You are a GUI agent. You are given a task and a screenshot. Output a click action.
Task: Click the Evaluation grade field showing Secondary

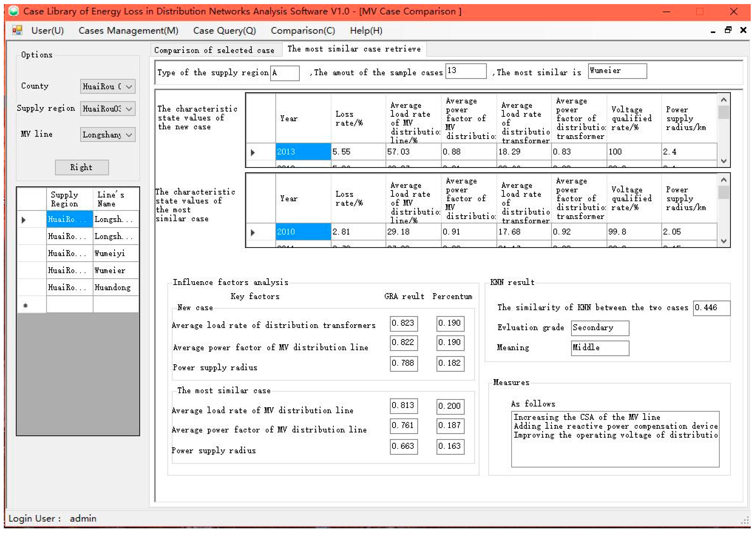[x=600, y=328]
